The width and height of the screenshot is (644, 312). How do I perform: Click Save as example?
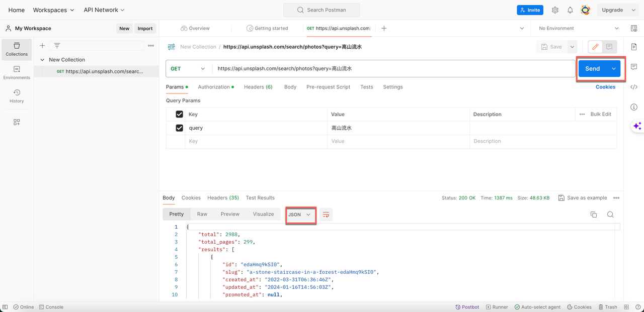[x=583, y=198]
